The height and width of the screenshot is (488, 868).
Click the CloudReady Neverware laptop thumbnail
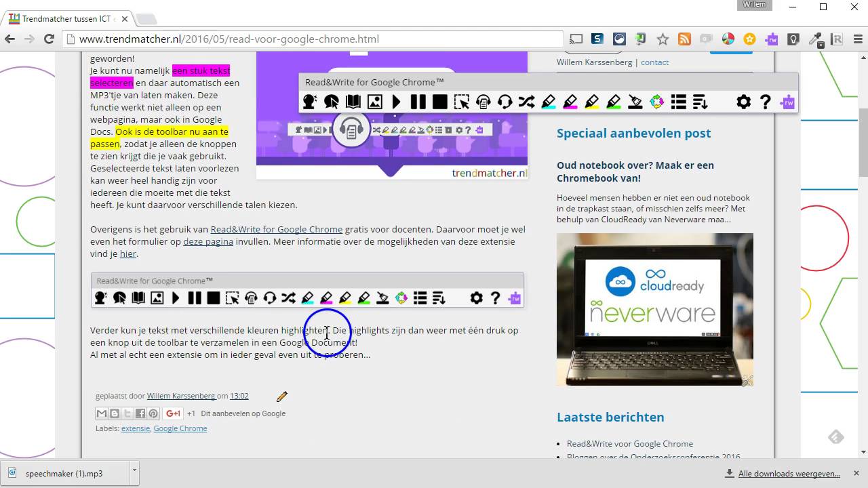(655, 310)
